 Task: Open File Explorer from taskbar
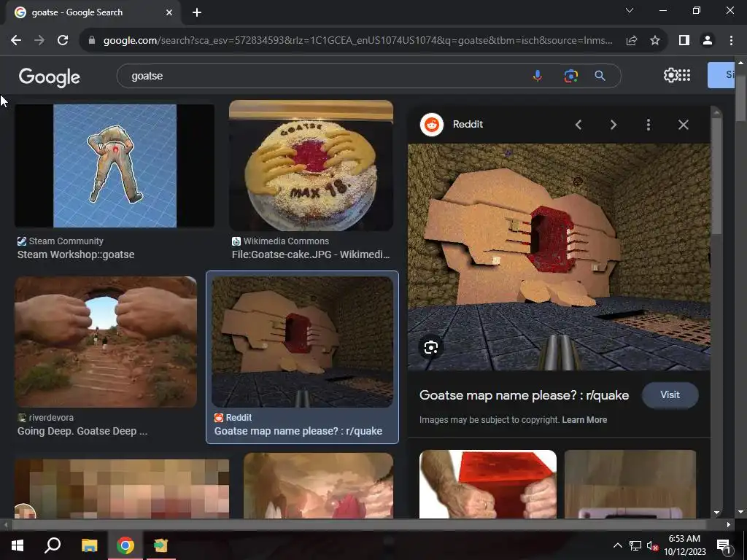pos(89,545)
